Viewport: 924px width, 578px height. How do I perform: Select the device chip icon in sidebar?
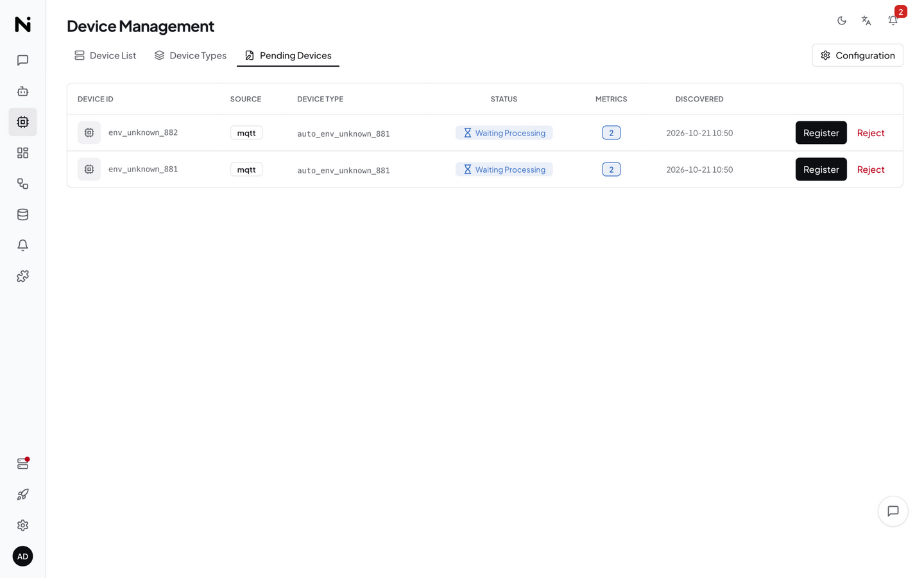click(x=22, y=122)
